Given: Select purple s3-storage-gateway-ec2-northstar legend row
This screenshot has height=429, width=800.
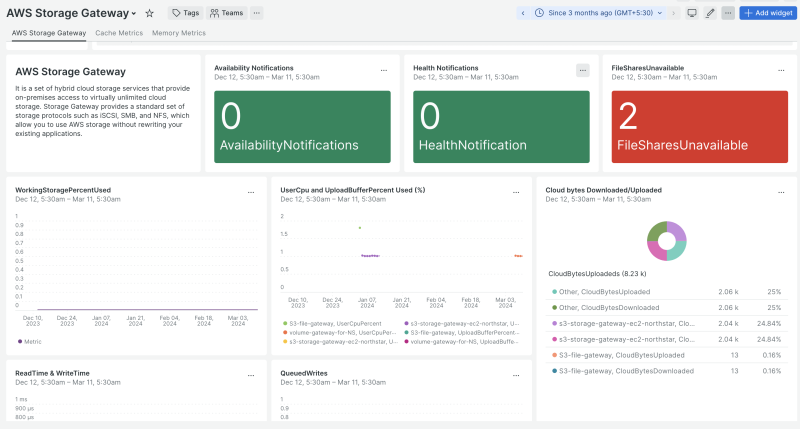Looking at the screenshot, I should (666, 323).
